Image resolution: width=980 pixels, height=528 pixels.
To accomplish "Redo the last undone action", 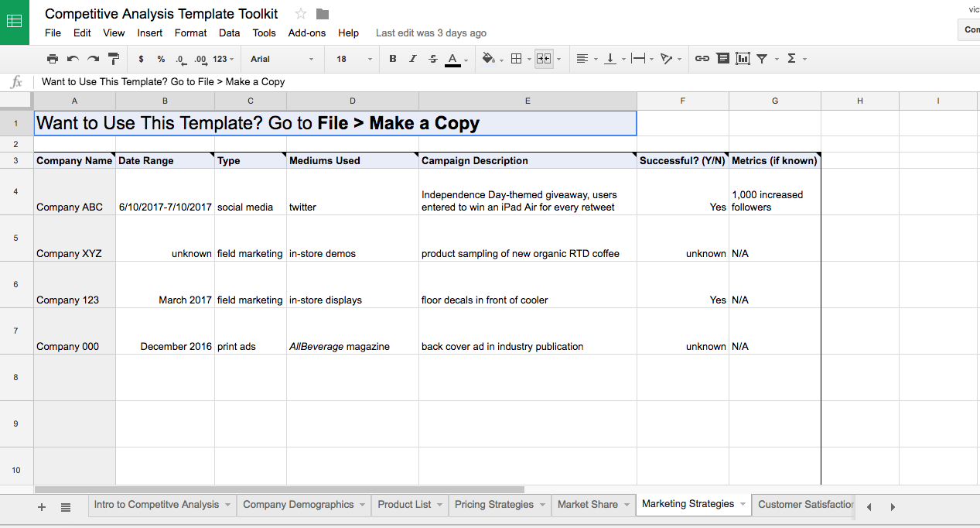I will click(93, 59).
